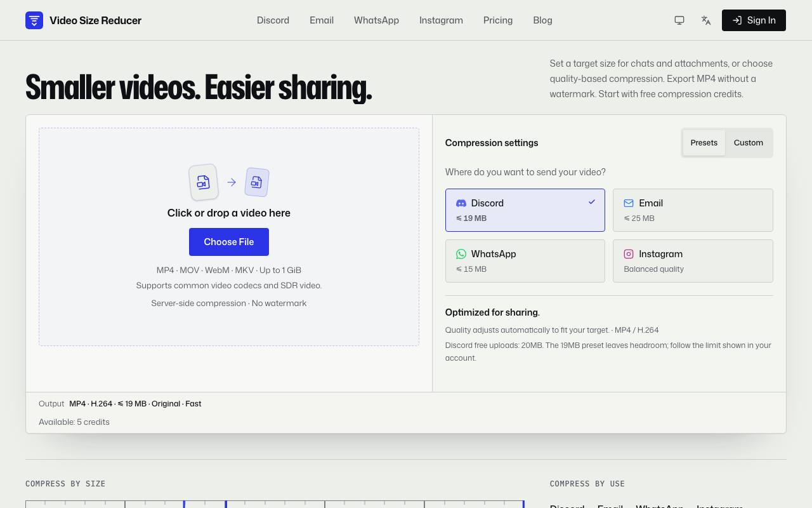This screenshot has height=508, width=812.
Task: Click the 'Smaller videos. Easier sharing.' headline
Action: pyautogui.click(x=199, y=88)
